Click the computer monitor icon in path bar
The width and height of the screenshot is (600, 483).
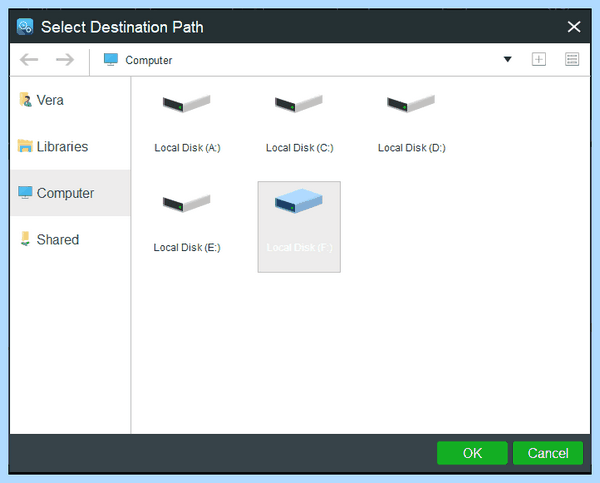coord(111,60)
